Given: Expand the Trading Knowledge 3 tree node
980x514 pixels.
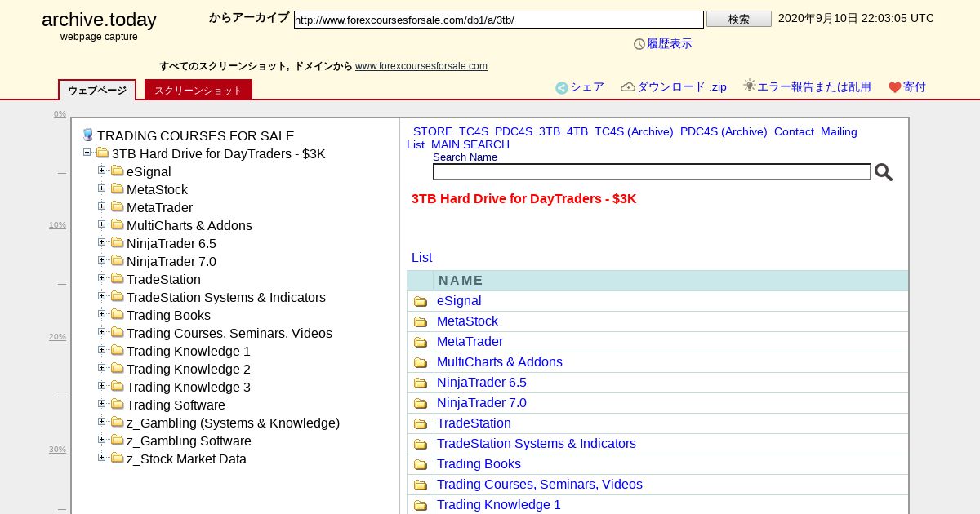Looking at the screenshot, I should (x=102, y=386).
